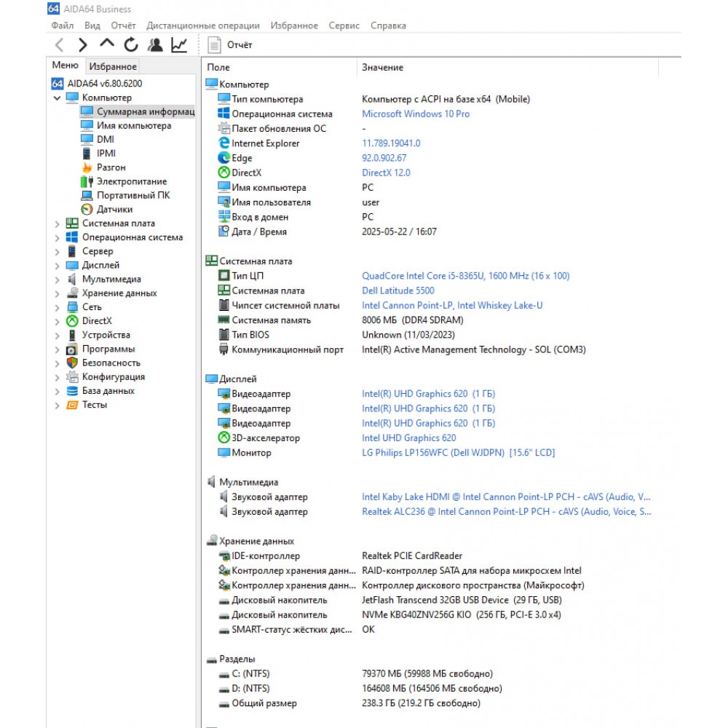Click the Internet Explorer icon in report
This screenshot has height=728, width=728.
point(223,143)
